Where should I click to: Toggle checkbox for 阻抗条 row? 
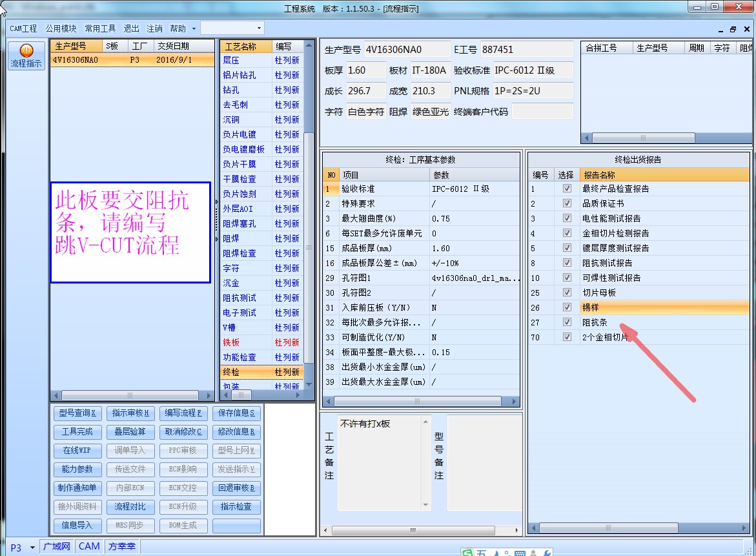click(567, 322)
